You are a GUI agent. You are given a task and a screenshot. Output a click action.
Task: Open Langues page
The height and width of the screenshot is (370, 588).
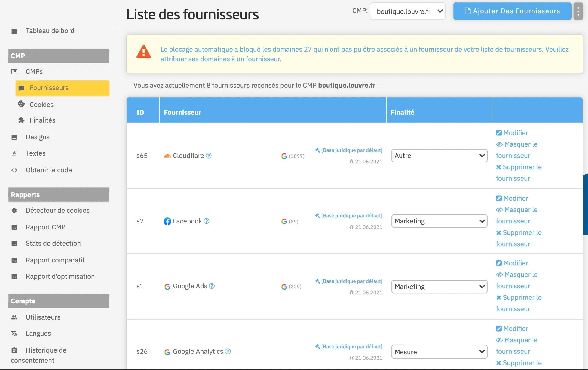pyautogui.click(x=38, y=333)
